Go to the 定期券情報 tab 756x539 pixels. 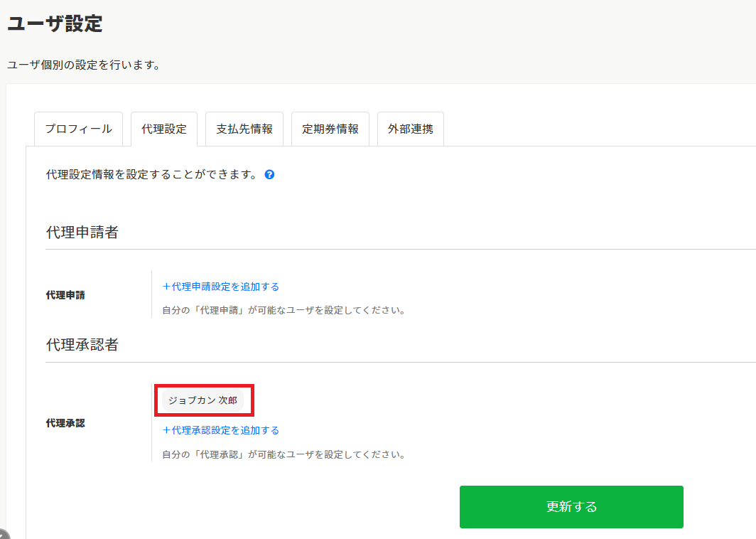click(x=330, y=129)
